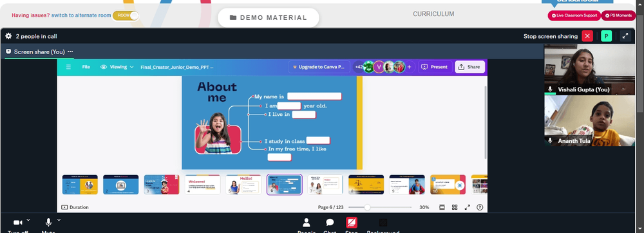
Task: Expand the Viewing mode dropdown
Action: coord(117,67)
